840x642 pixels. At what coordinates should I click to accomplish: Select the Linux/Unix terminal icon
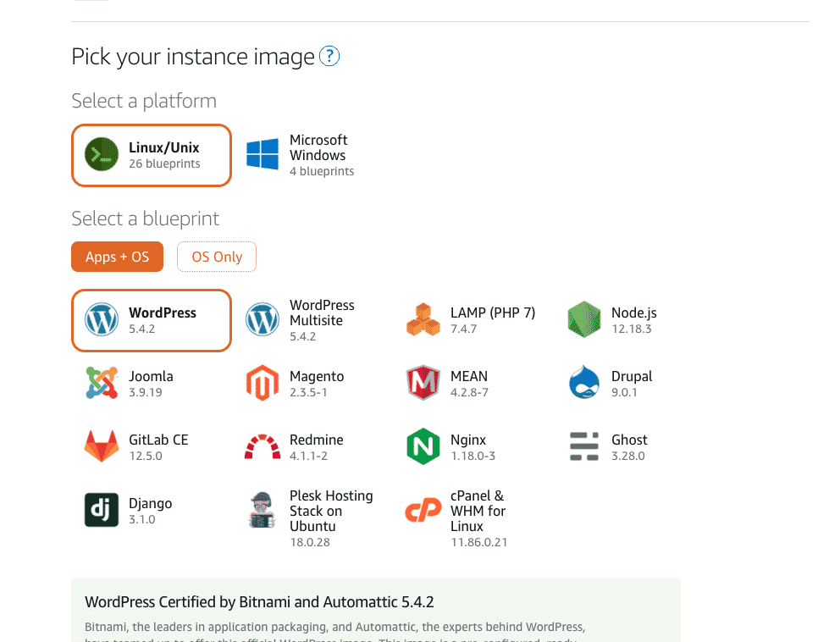pyautogui.click(x=102, y=155)
